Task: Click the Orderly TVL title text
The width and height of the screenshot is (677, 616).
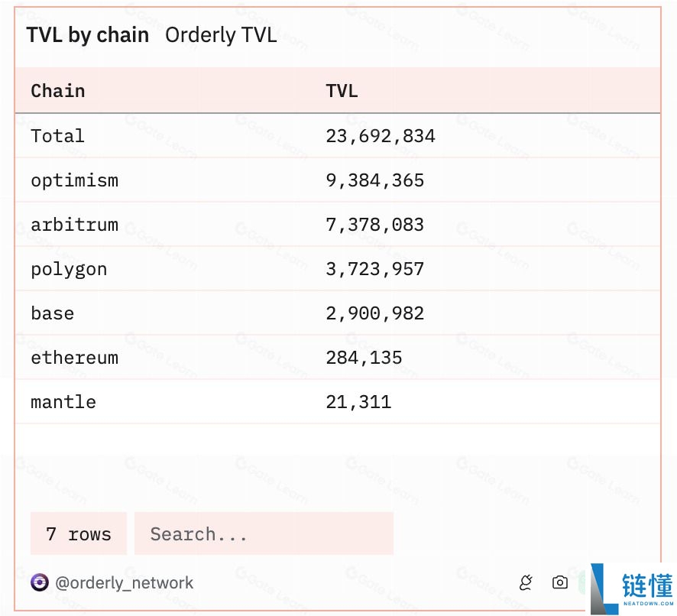Action: (221, 35)
